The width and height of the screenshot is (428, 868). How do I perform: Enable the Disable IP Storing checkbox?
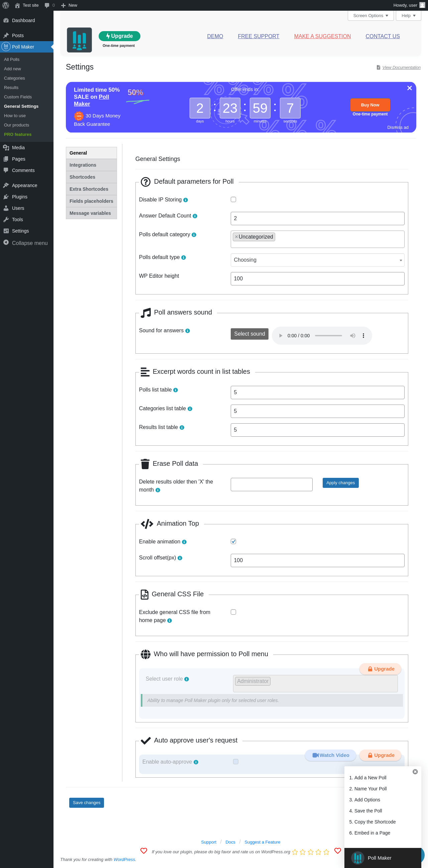(x=233, y=199)
